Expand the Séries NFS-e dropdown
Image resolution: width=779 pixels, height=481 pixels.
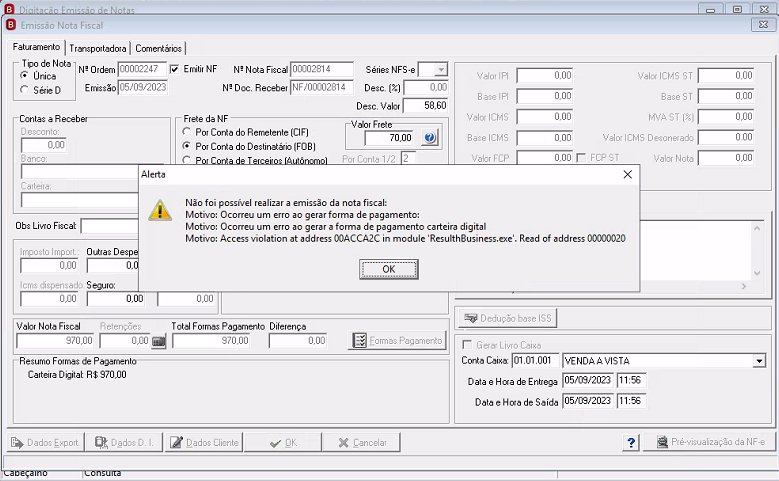[x=441, y=70]
